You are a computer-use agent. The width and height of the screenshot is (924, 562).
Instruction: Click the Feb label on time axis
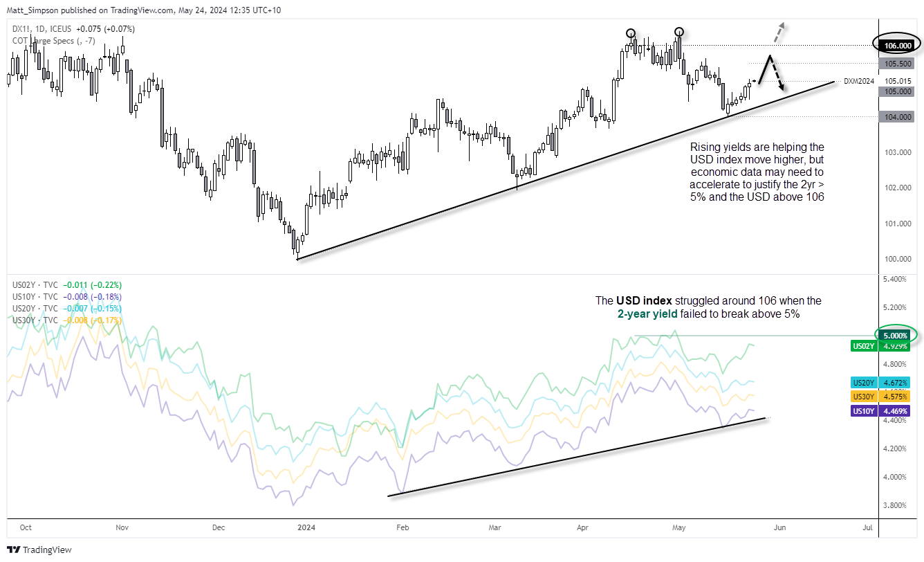click(403, 527)
